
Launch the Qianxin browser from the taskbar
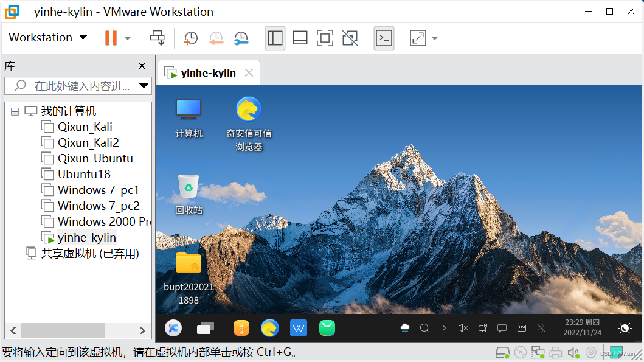pyautogui.click(x=270, y=329)
